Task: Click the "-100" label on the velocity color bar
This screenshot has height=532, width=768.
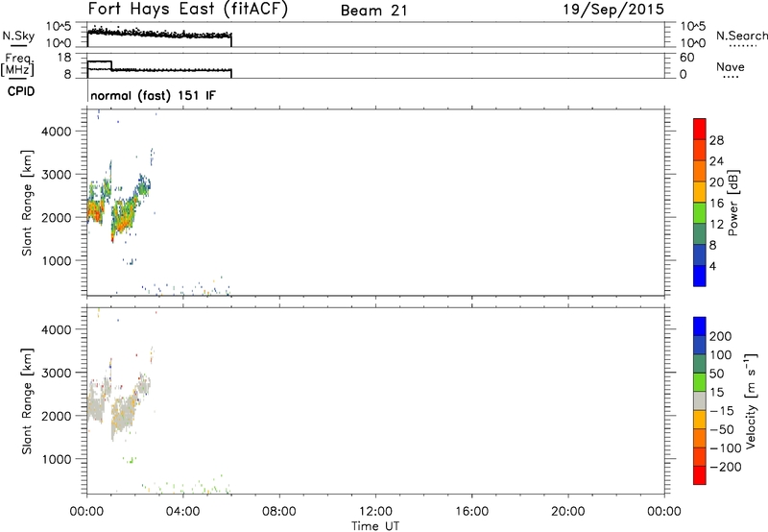Action: tap(725, 448)
